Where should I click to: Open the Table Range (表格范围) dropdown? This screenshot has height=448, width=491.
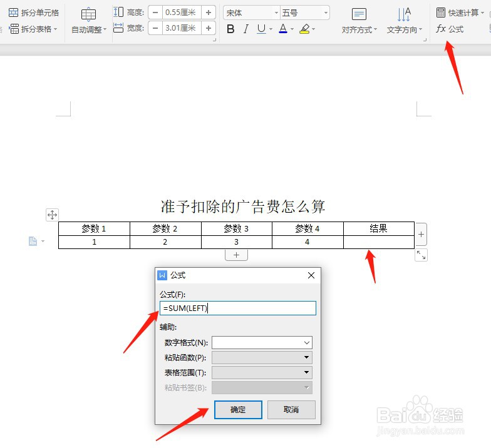(x=262, y=372)
